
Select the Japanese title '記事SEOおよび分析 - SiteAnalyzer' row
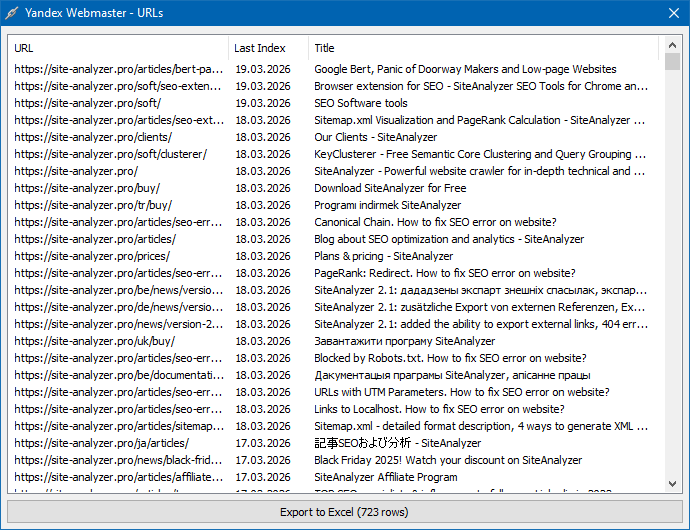336,443
